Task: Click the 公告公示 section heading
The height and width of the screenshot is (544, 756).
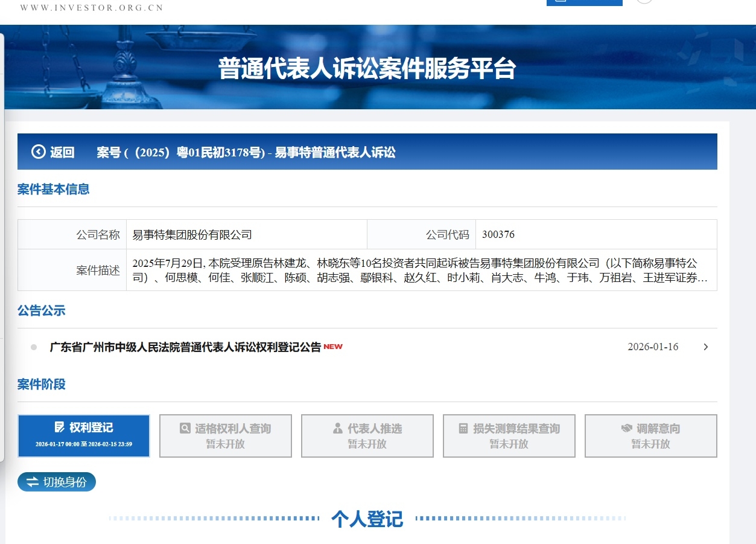Action: [42, 310]
